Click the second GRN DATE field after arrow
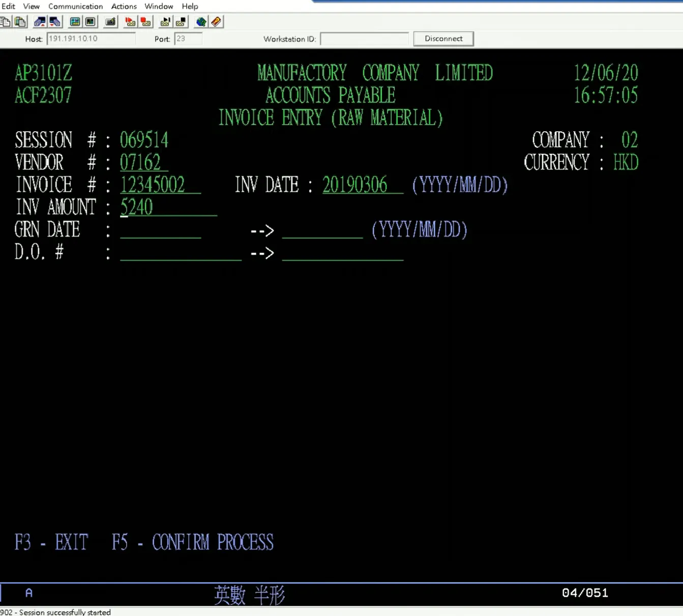The height and width of the screenshot is (616, 683). [x=322, y=230]
